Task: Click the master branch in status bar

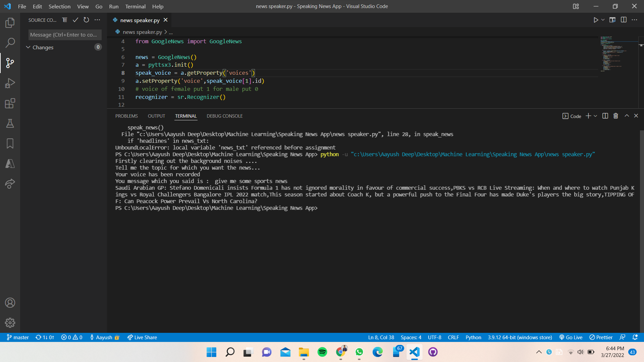Action: click(x=18, y=338)
